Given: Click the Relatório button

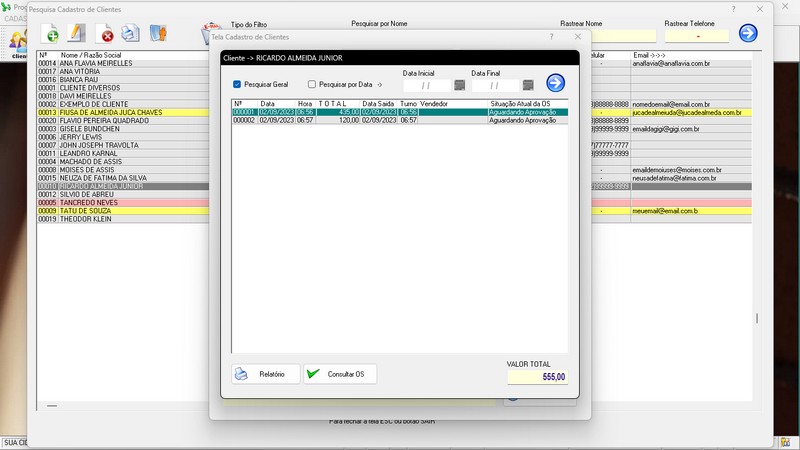Looking at the screenshot, I should click(265, 374).
